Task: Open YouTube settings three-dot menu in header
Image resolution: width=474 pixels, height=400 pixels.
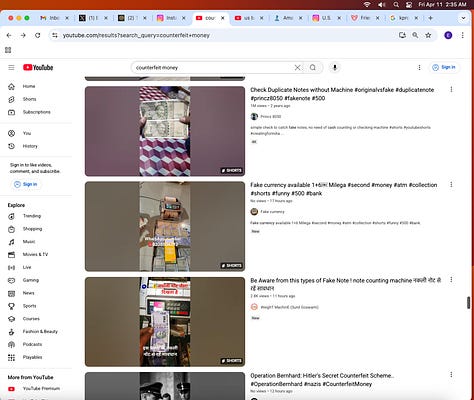Action: (x=419, y=68)
